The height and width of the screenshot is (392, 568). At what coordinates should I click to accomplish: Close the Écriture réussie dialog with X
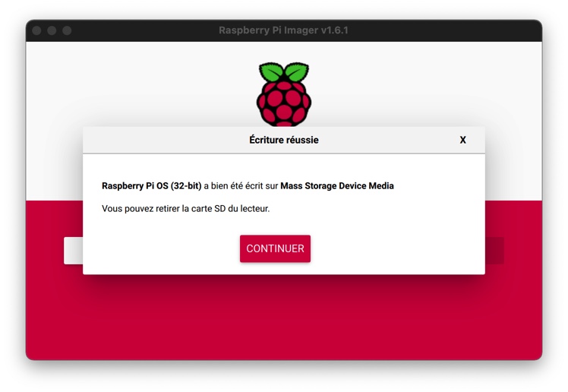pyautogui.click(x=462, y=140)
